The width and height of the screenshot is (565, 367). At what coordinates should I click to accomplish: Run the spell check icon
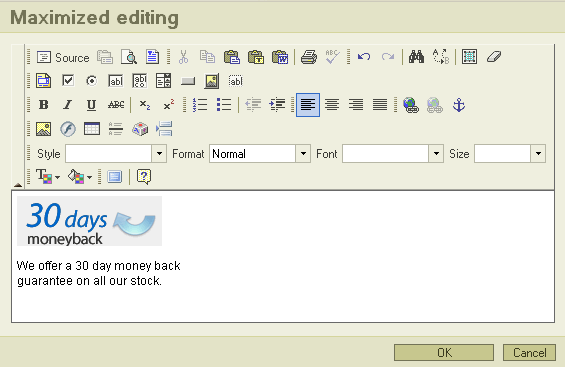point(332,57)
